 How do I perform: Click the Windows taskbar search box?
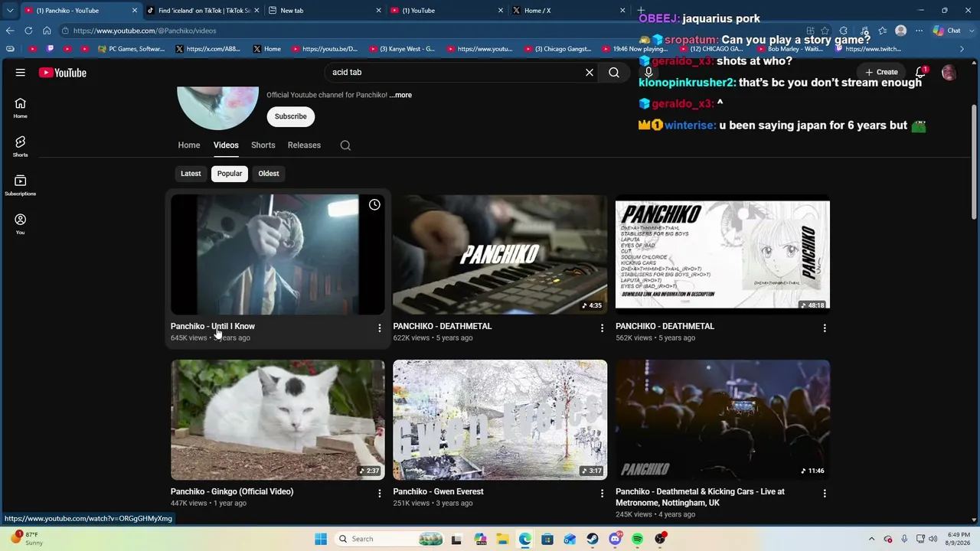click(x=389, y=539)
